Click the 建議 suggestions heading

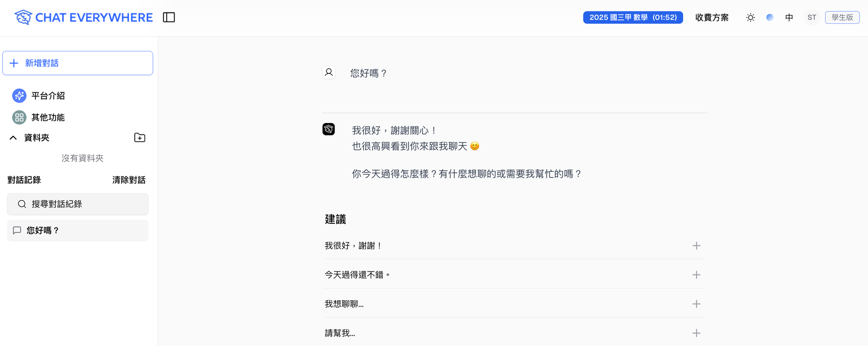tap(335, 219)
